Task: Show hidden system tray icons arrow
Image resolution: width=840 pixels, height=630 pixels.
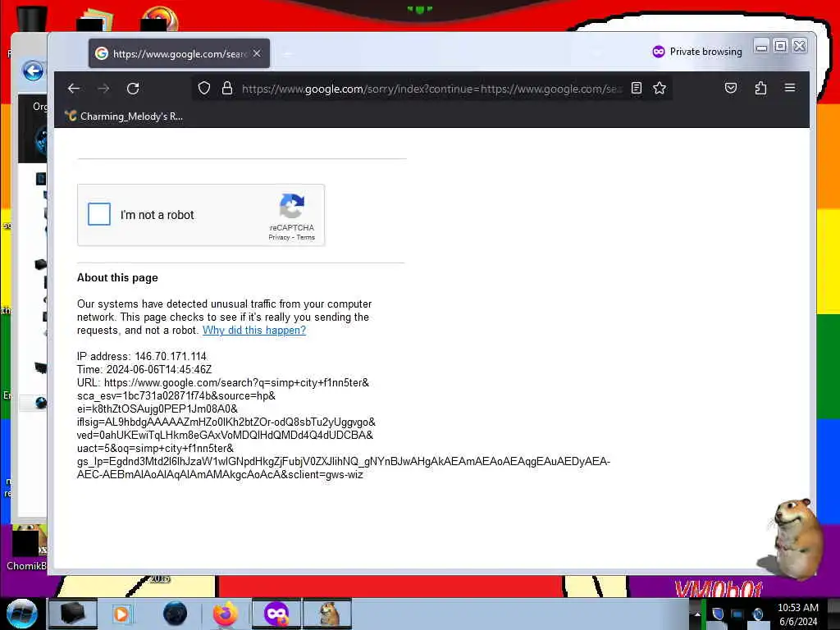Action: point(697,614)
